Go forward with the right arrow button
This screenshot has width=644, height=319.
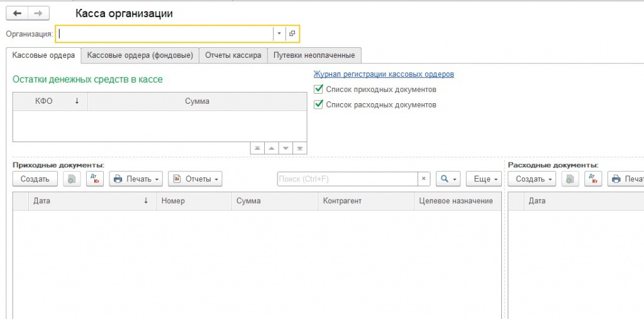point(38,14)
